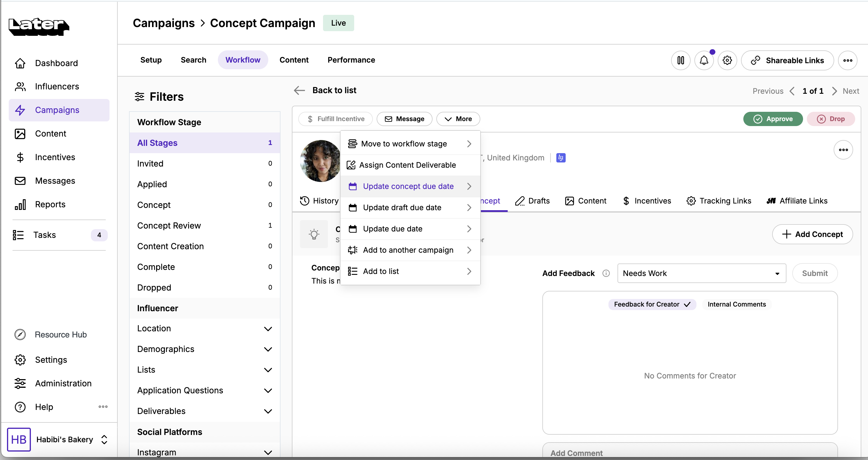This screenshot has width=868, height=460.
Task: Switch to the Performance tab
Action: [351, 60]
